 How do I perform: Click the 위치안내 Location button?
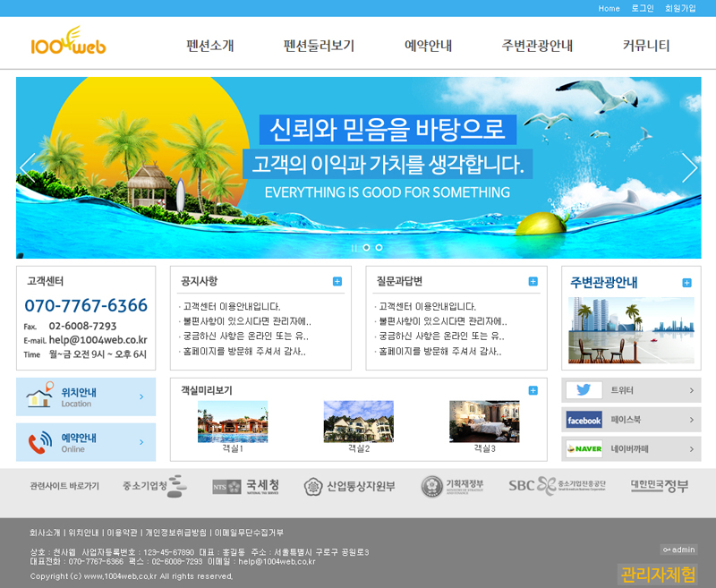86,396
